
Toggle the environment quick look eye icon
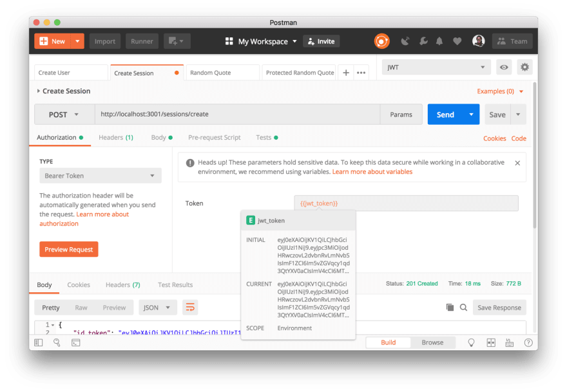(x=504, y=67)
